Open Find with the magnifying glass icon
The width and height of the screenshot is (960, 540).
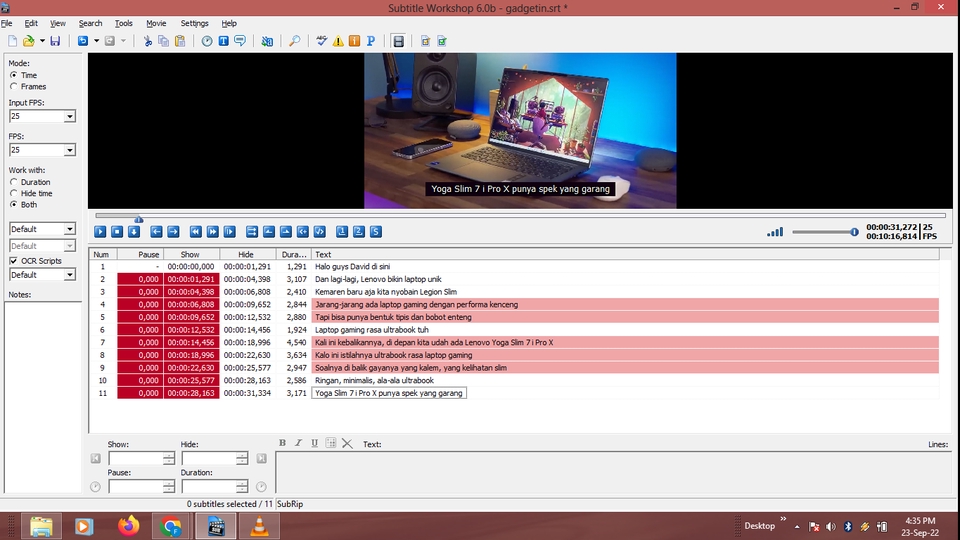294,41
